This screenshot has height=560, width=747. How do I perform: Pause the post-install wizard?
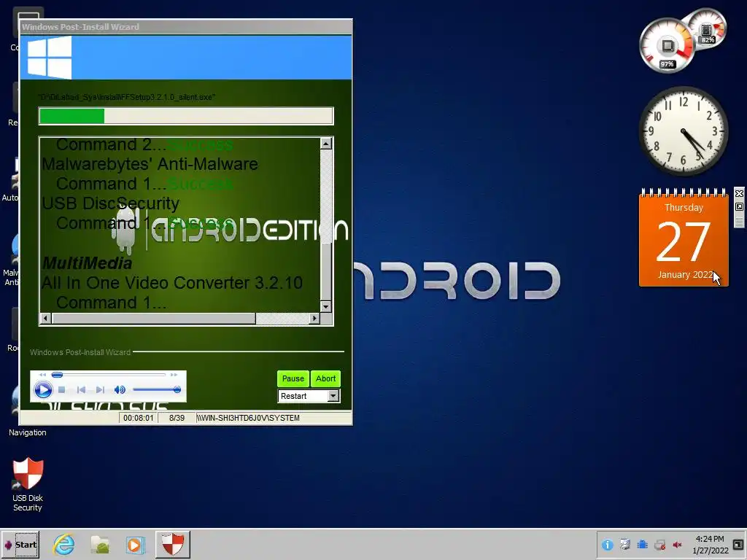[x=293, y=378]
